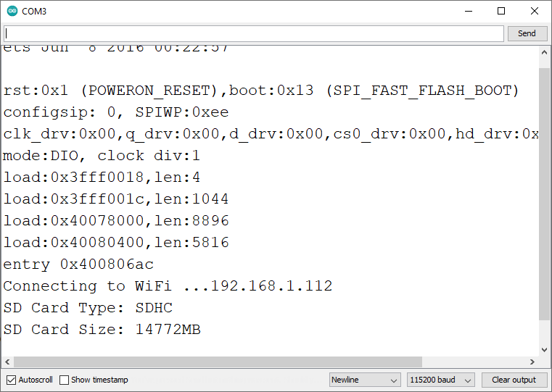Click the 'load:0x40080400,len:5816' line
This screenshot has width=552, height=392.
tap(116, 242)
